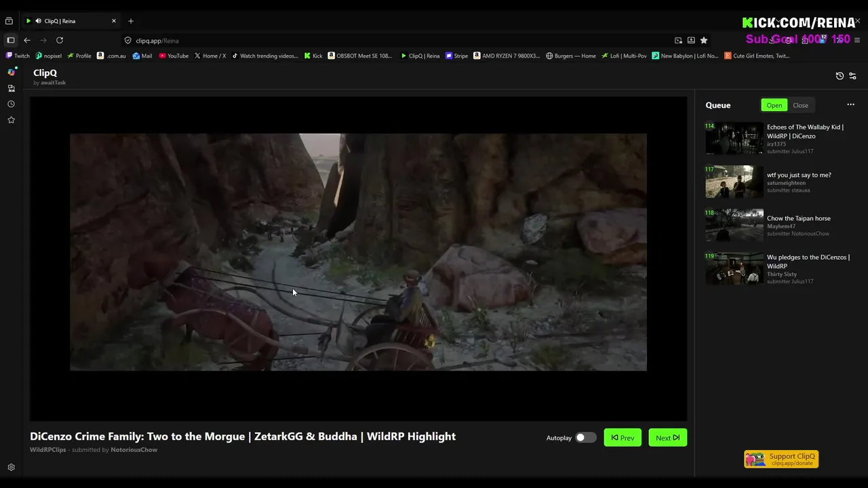Open the tab actions menu icon
The image size is (868, 488).
pyautogui.click(x=9, y=21)
